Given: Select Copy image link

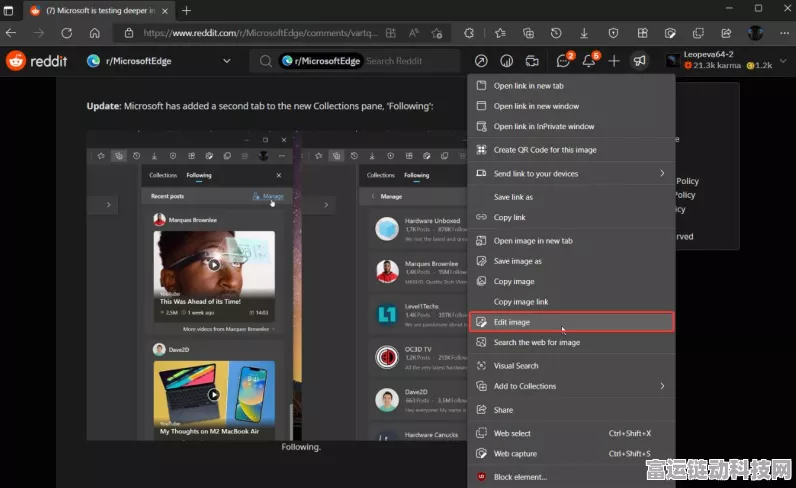Looking at the screenshot, I should coord(572,302).
